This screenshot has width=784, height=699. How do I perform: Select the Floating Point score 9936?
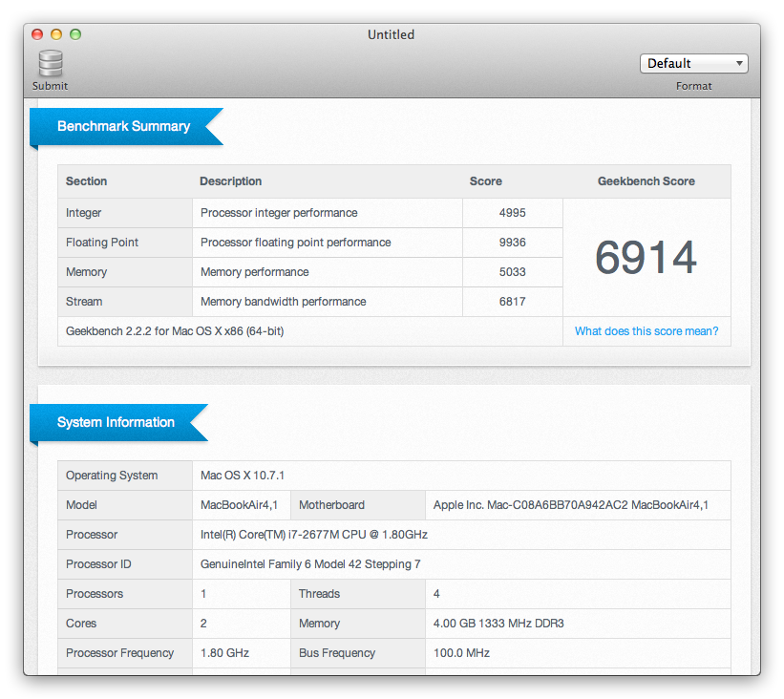click(x=512, y=243)
